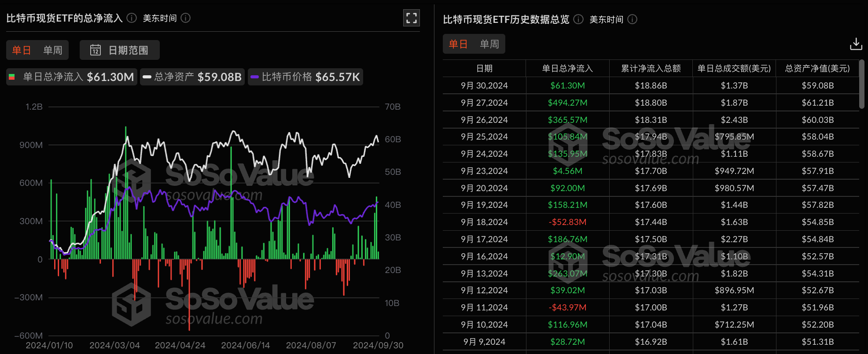Click the $980.57M trading volume cell
Image resolution: width=868 pixels, height=354 pixels.
734,188
